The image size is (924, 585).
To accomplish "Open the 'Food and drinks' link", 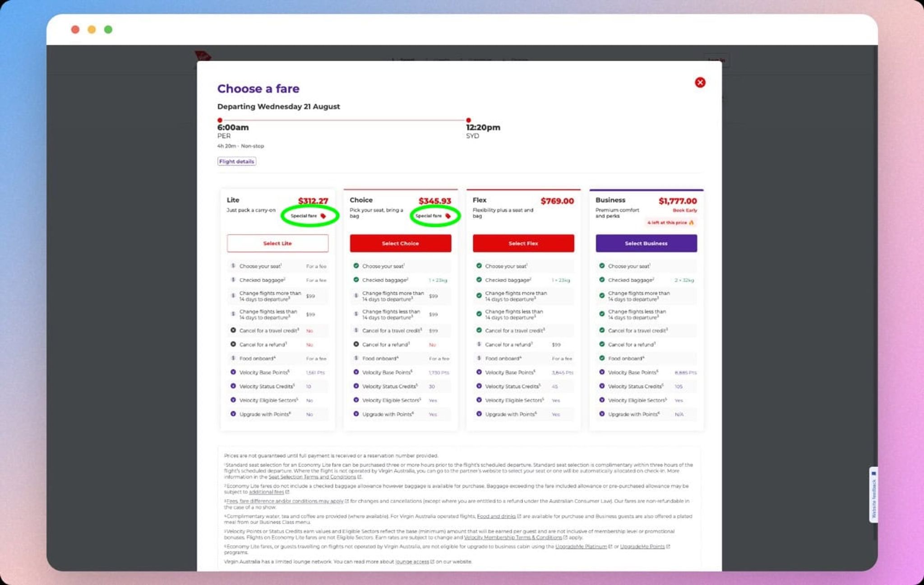I will pos(496,516).
